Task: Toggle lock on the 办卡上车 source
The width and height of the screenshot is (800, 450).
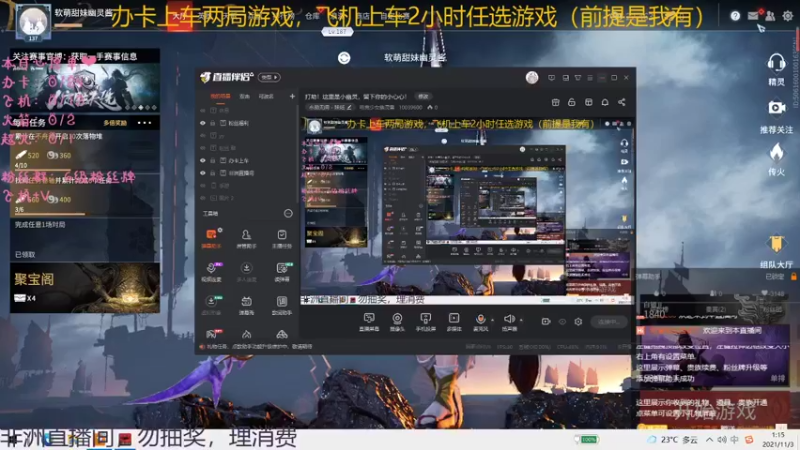Action: pyautogui.click(x=213, y=160)
